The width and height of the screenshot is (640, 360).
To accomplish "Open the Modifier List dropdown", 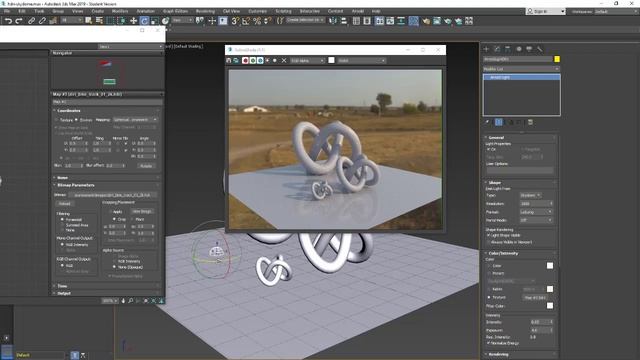I will pos(521,69).
